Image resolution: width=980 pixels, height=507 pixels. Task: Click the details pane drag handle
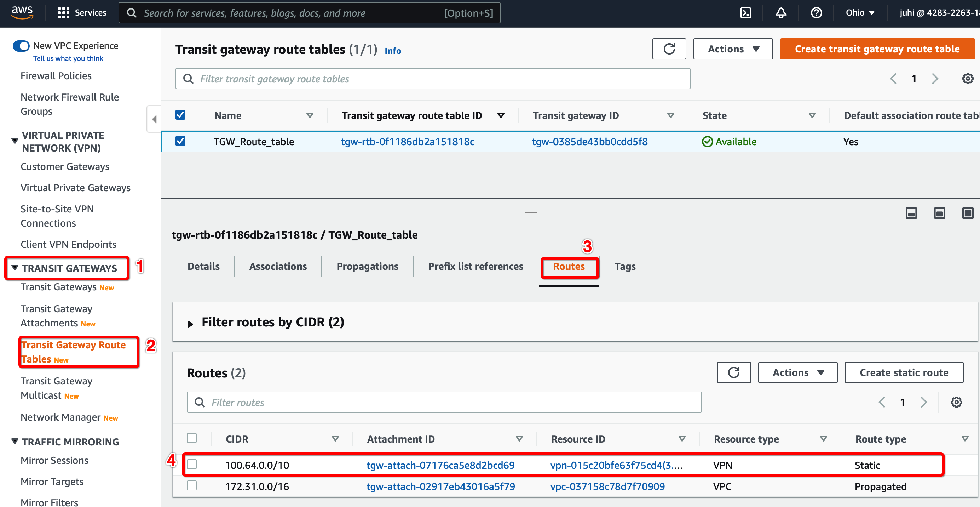pyautogui.click(x=531, y=211)
